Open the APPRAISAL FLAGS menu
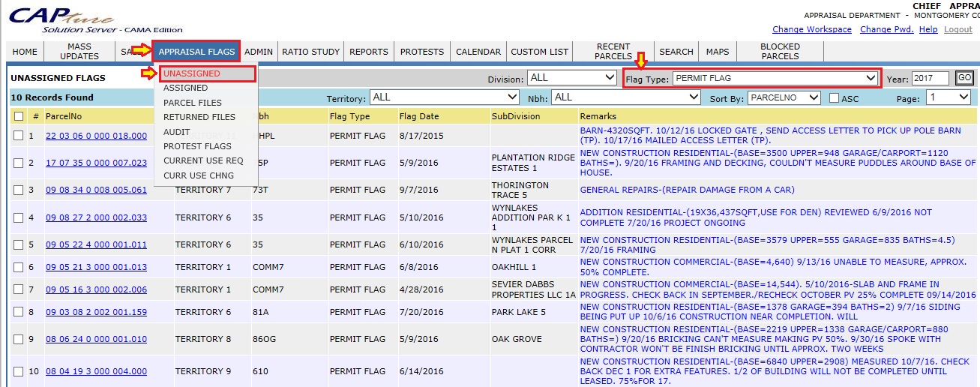The width and height of the screenshot is (980, 387). click(x=196, y=52)
